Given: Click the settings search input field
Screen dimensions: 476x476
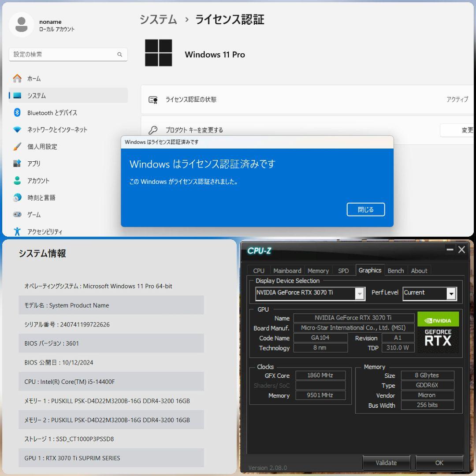Looking at the screenshot, I should pos(64,55).
